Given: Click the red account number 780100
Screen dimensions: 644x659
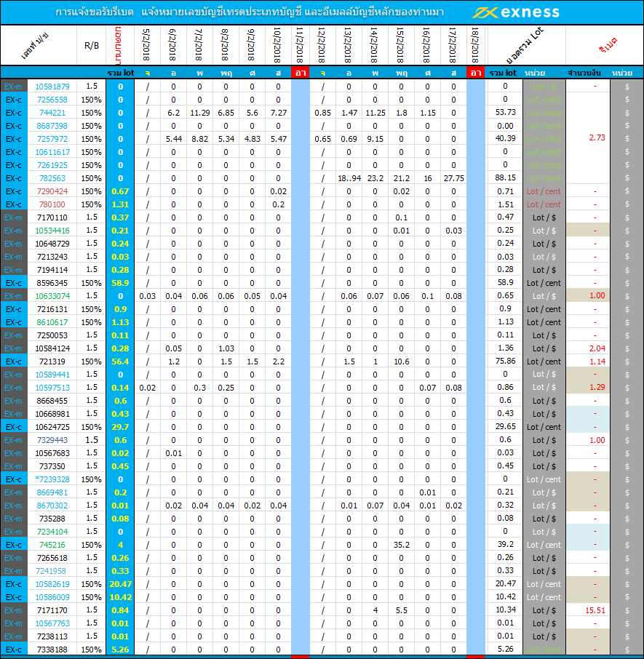Looking at the screenshot, I should click(52, 204).
